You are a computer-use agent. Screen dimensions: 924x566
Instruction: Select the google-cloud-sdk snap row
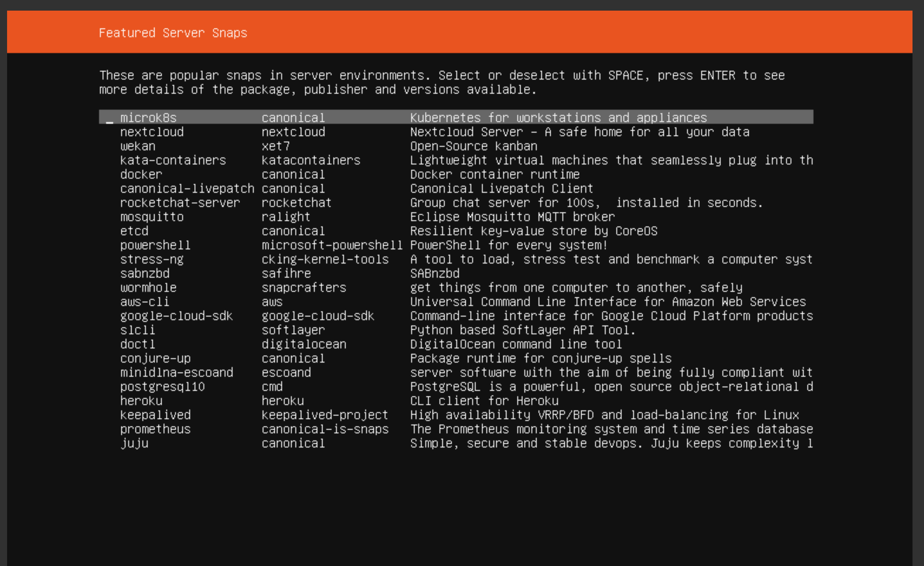[176, 316]
